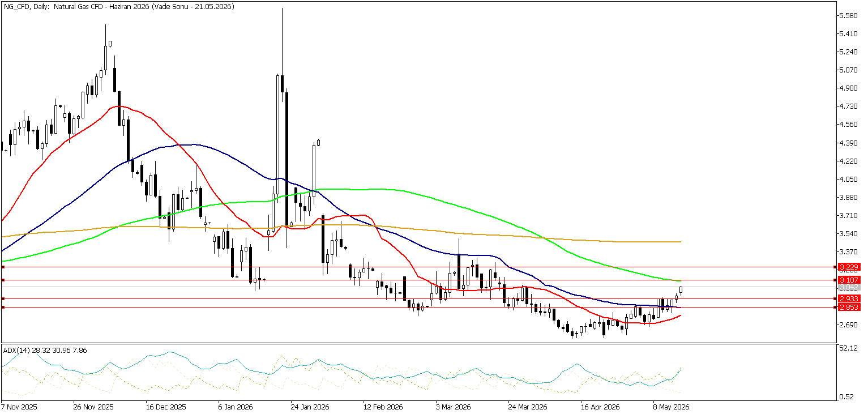
Task: Click the 3.229 red price level tag
Action: pyautogui.click(x=849, y=267)
